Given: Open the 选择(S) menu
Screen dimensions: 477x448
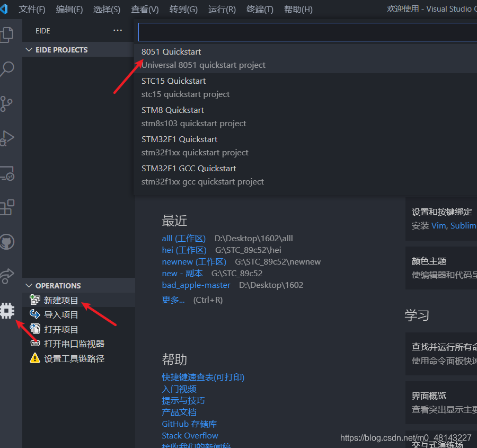Looking at the screenshot, I should point(107,10).
